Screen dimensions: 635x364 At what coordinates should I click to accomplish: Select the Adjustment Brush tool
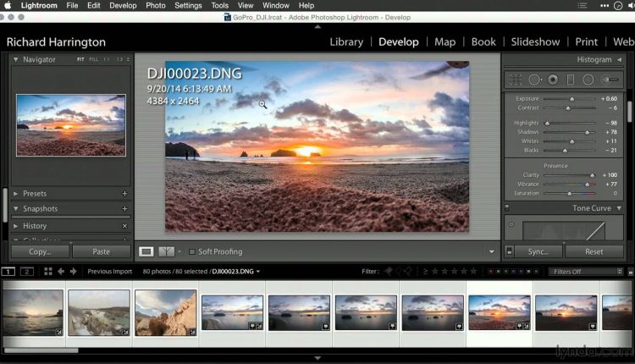pyautogui.click(x=610, y=80)
